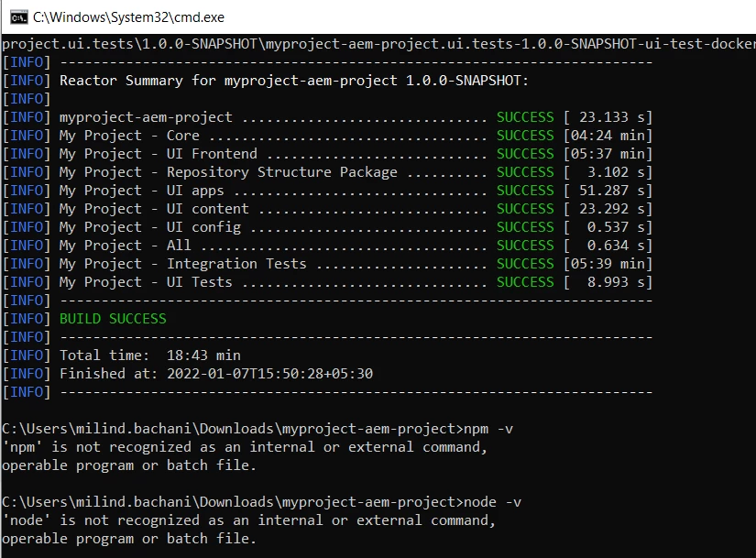
Task: Click the top line with 'project.ui.tests\1.0.0-SNAPSHOT' path
Action: (x=378, y=44)
